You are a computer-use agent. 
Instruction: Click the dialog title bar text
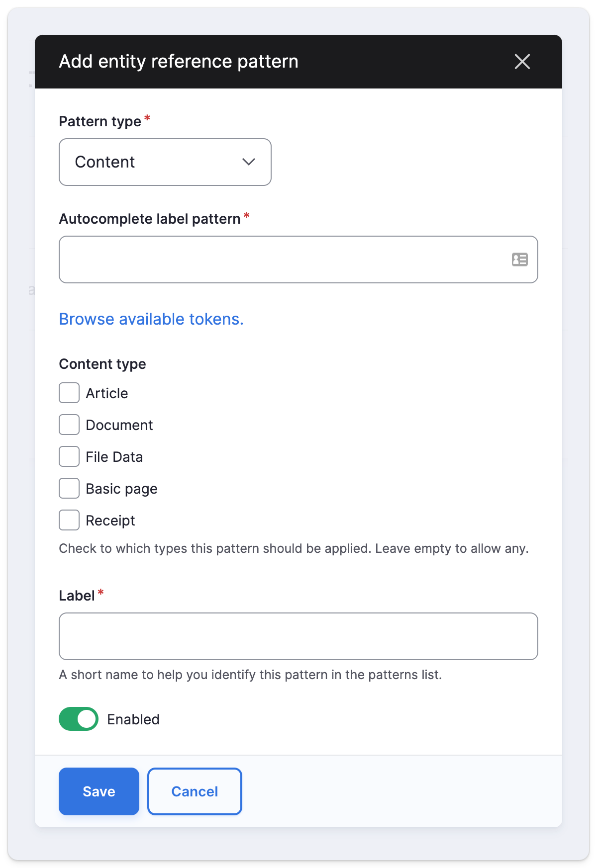point(179,62)
